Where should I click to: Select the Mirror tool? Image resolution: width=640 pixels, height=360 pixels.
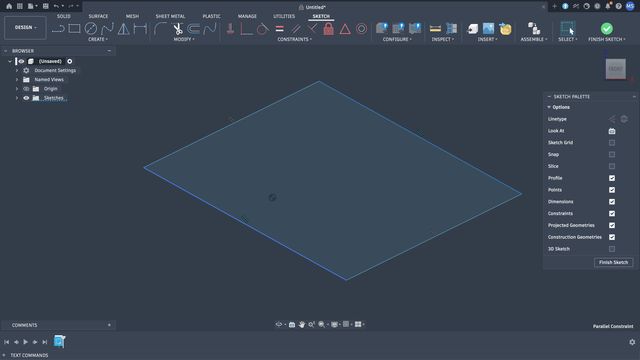click(x=123, y=29)
